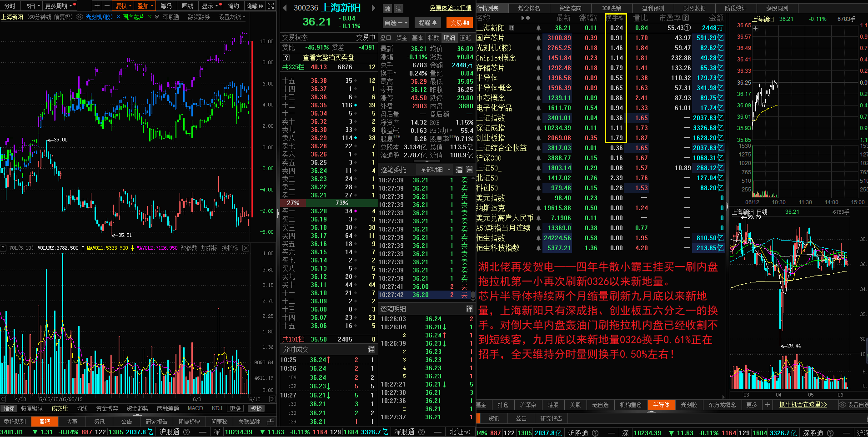Open the 显示 display dropdown

click(x=211, y=6)
